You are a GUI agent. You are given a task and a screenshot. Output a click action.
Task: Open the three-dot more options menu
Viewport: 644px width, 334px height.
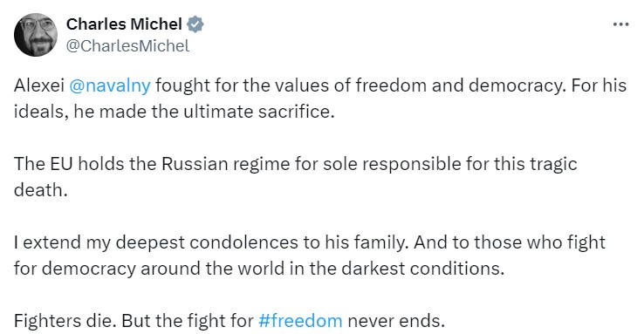620,24
